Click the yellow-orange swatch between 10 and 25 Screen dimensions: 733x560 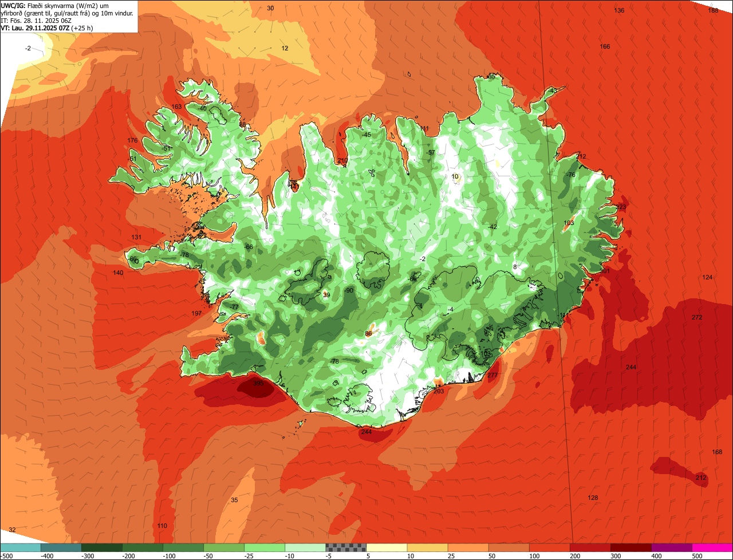click(427, 547)
